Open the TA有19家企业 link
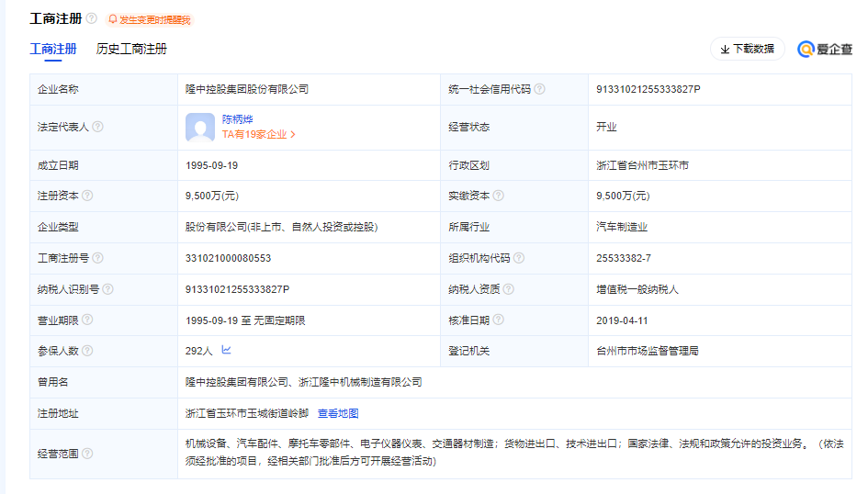The image size is (868, 494). click(x=258, y=134)
